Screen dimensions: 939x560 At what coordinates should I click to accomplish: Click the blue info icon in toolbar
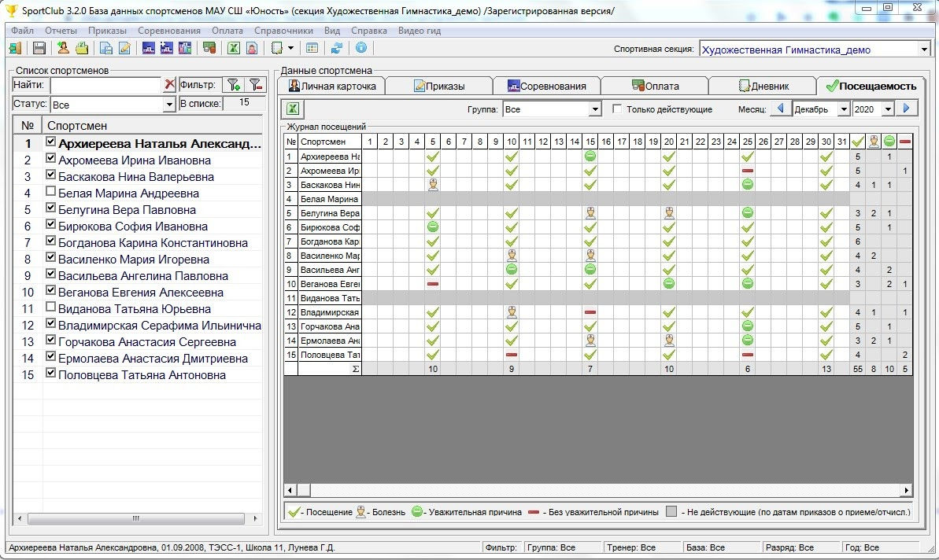tap(361, 48)
